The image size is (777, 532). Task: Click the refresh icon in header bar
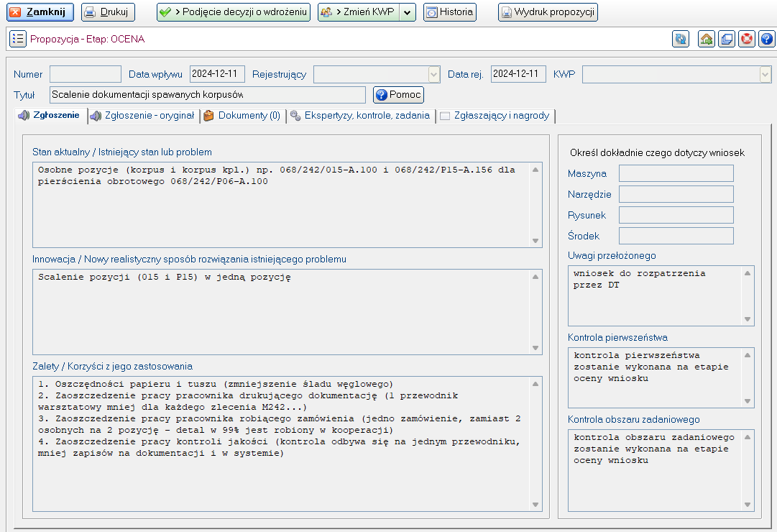pyautogui.click(x=681, y=39)
